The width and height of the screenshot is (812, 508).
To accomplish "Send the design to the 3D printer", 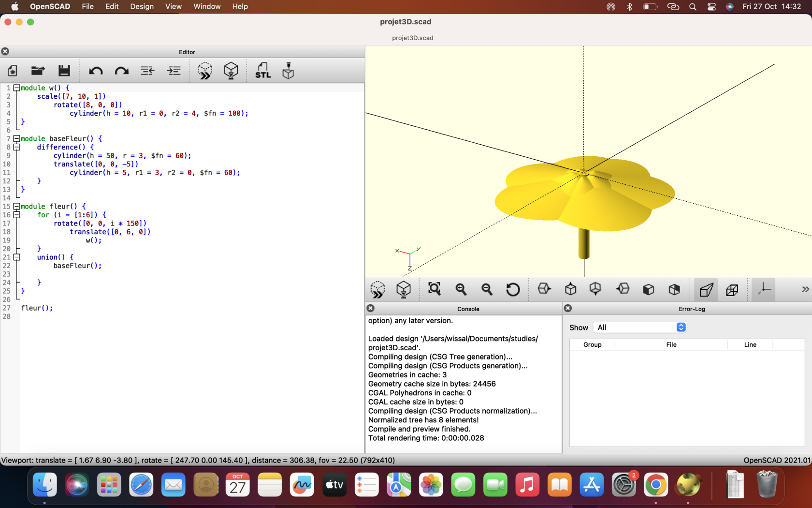I will tap(289, 71).
